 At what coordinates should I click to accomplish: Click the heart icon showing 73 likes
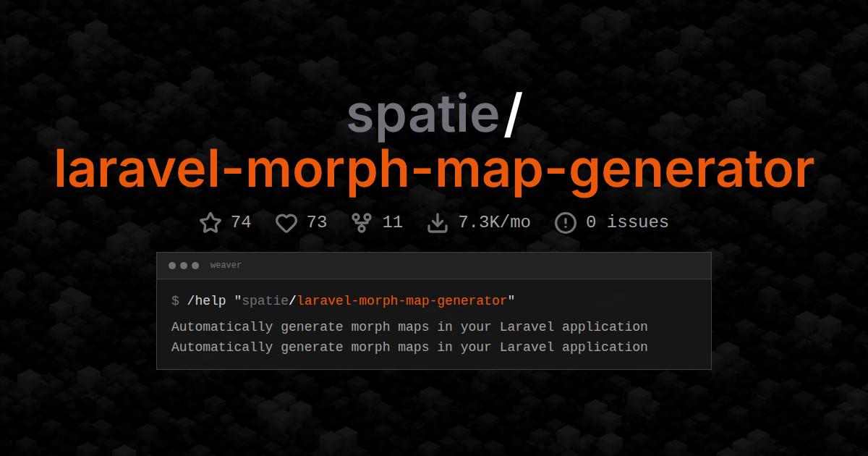tap(287, 222)
